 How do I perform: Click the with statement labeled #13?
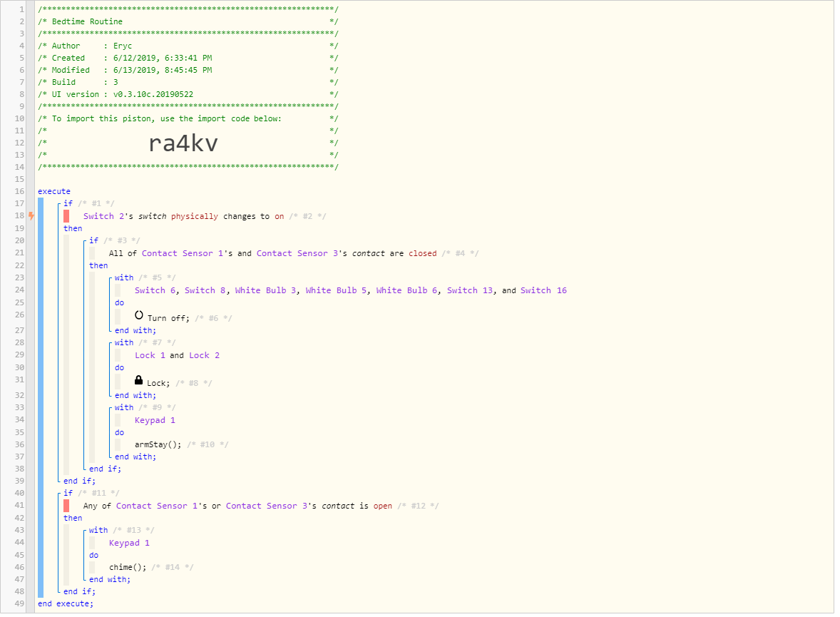(98, 530)
